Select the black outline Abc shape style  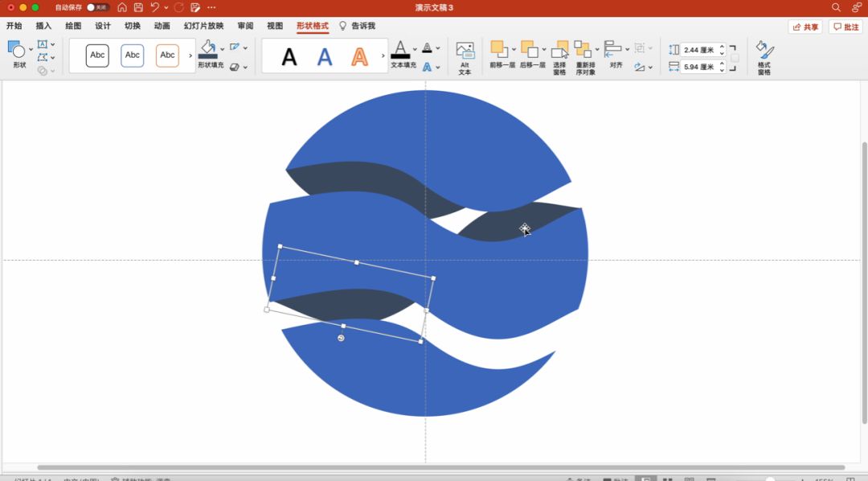(97, 55)
